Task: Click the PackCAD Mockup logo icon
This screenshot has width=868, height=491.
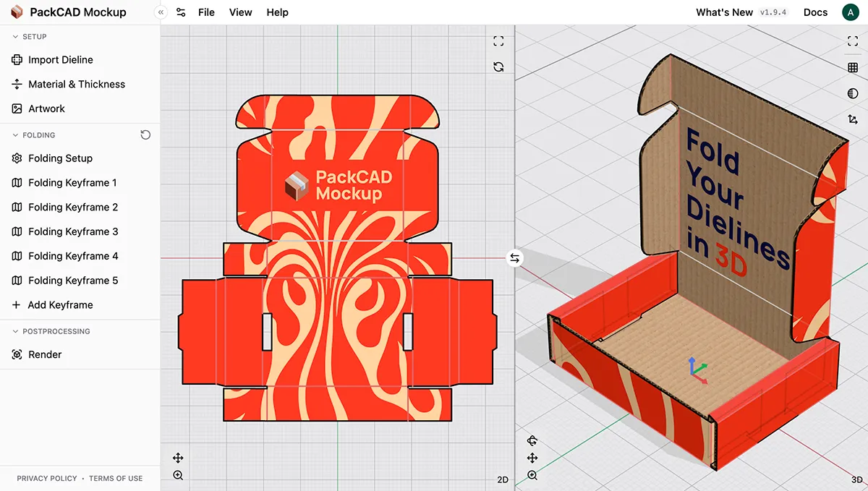Action: 17,12
